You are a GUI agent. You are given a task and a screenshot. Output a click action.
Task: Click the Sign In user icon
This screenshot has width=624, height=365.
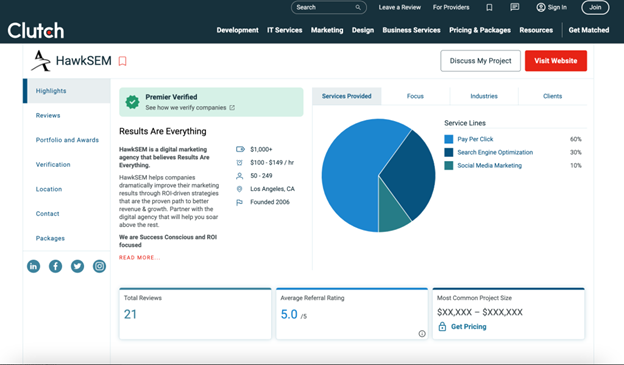(x=540, y=7)
